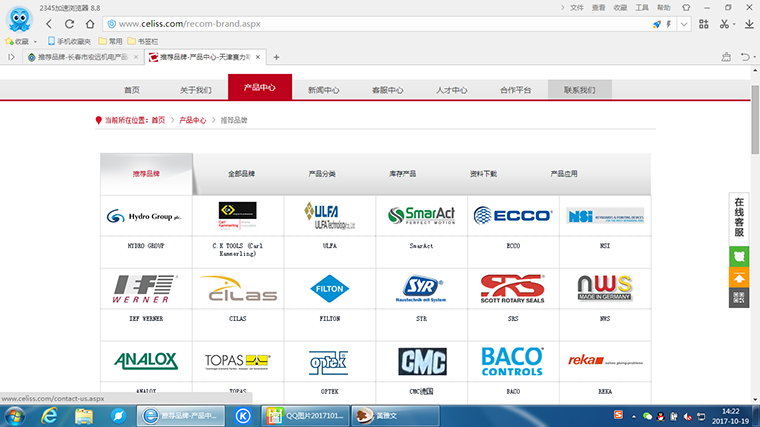Open the downloads arrow icon
The image size is (760, 427).
749,24
